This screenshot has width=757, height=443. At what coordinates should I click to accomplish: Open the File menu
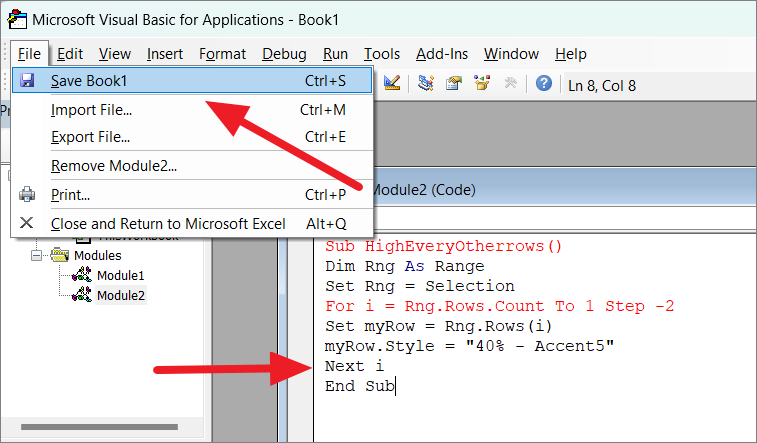coord(29,54)
